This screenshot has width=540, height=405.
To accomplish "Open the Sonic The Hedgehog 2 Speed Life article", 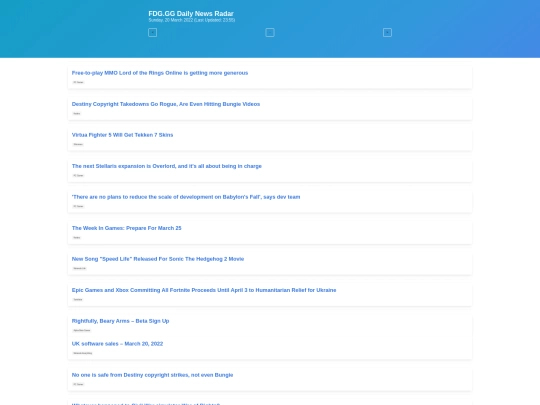I will (158, 259).
